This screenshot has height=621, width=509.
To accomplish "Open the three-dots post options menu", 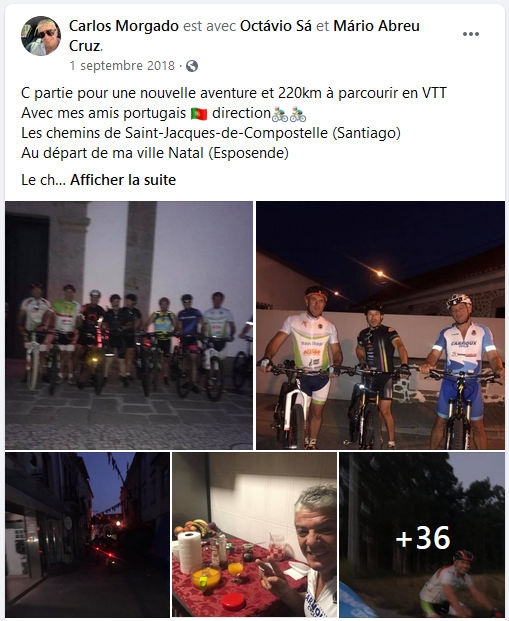I will tap(471, 34).
